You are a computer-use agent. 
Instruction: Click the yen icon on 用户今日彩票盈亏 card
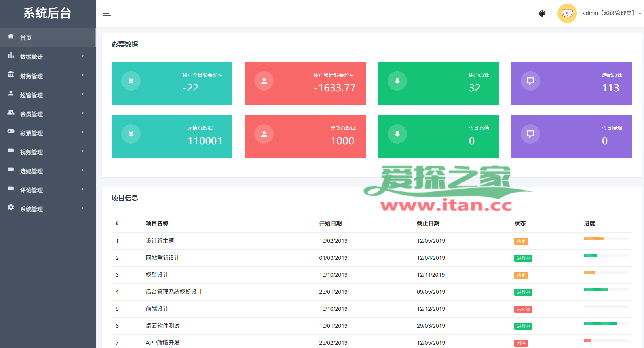(x=131, y=81)
